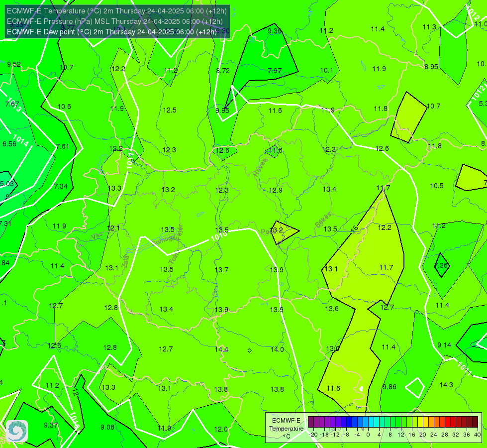The height and width of the screenshot is (448, 487).
Task: Click the temperature value 7.34
Action: (x=61, y=186)
